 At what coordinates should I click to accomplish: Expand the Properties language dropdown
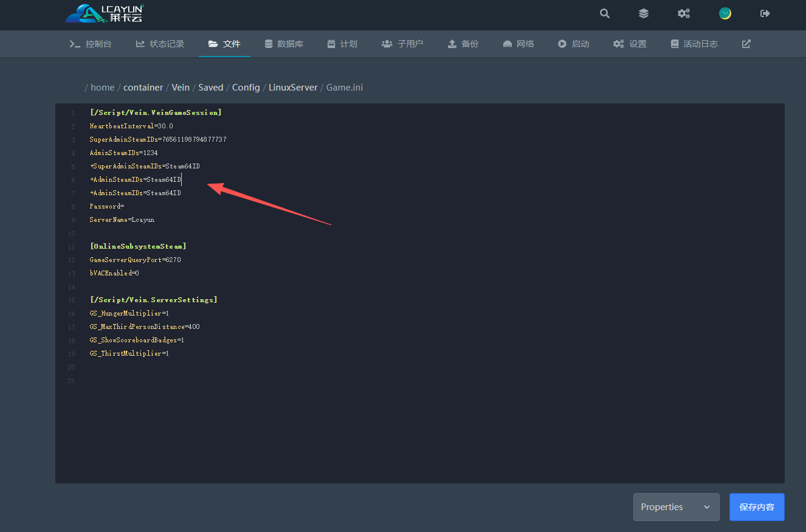coord(676,507)
